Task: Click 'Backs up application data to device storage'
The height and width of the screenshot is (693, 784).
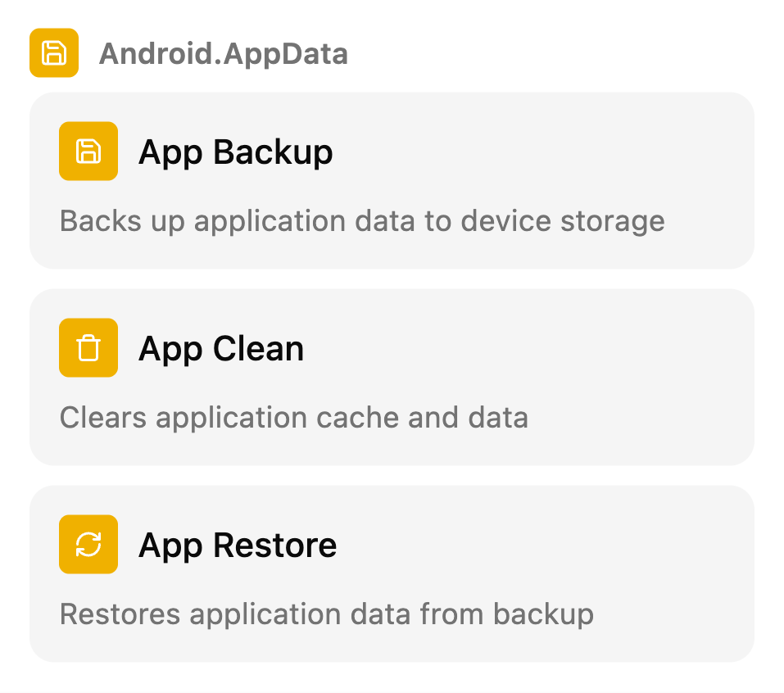Action: click(x=362, y=221)
